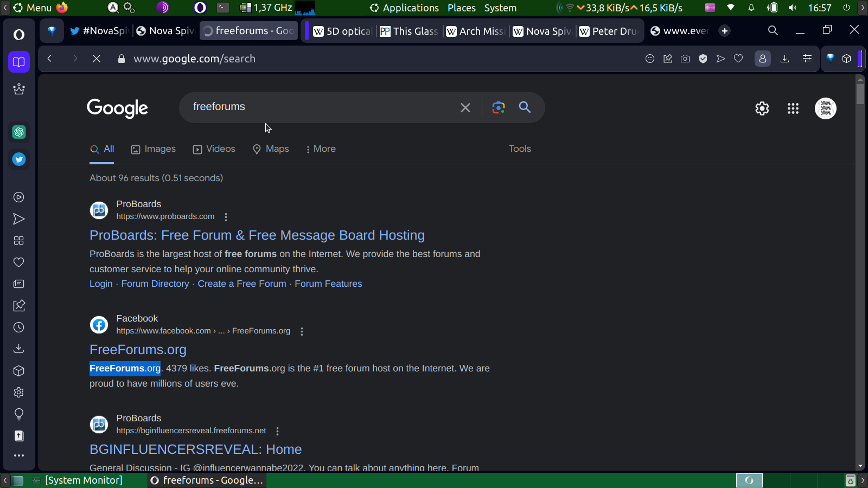Open the Places menu in the top panel
The height and width of the screenshot is (488, 868).
coord(462,8)
